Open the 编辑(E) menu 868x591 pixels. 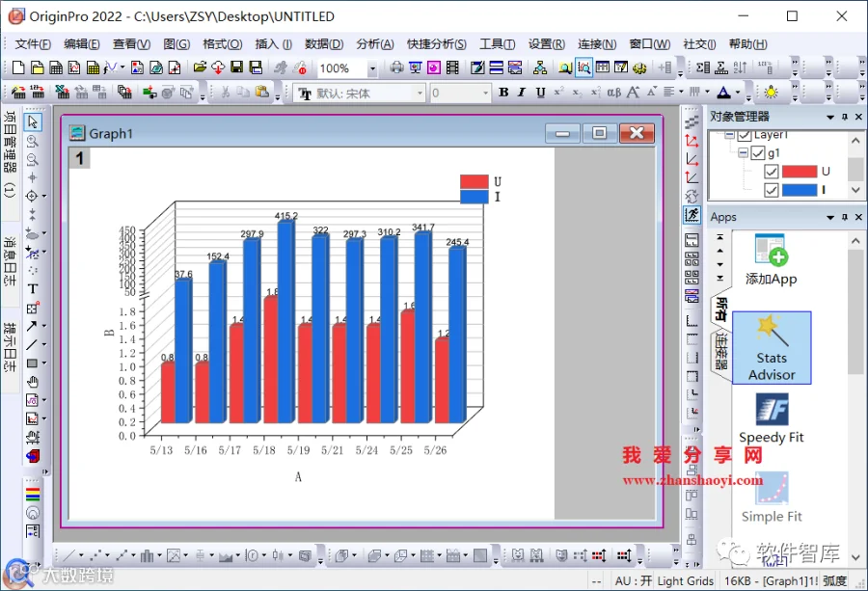[x=82, y=44]
